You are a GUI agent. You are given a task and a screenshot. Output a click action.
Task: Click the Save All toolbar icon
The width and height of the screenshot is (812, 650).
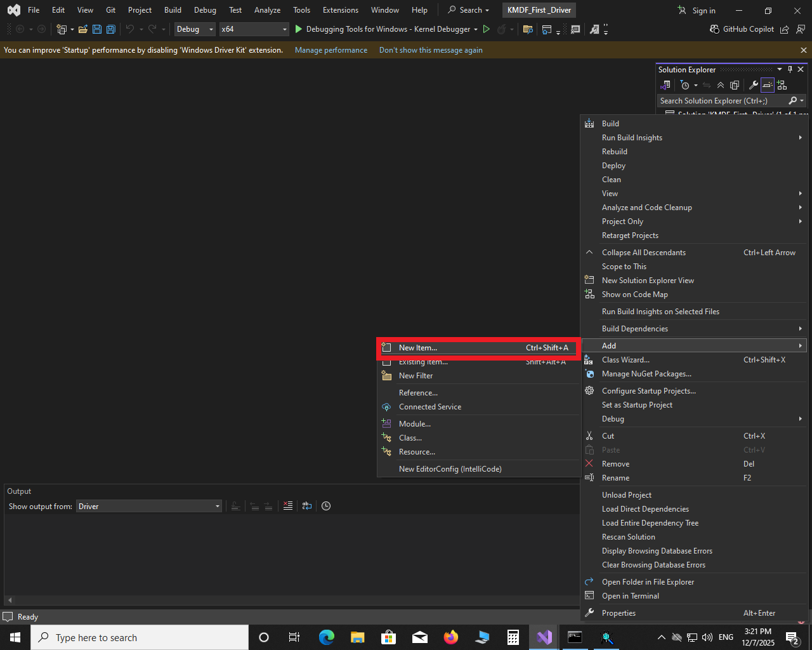pyautogui.click(x=110, y=29)
